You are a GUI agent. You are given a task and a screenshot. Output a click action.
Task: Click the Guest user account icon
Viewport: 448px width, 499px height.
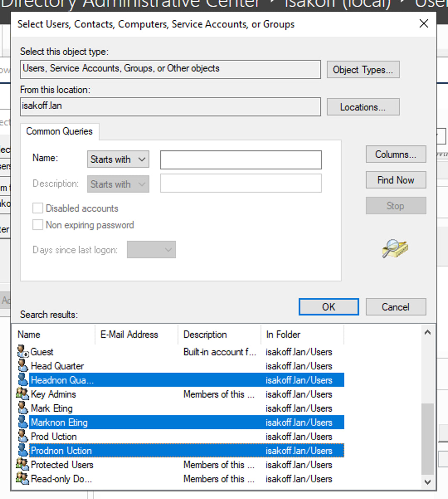(23, 352)
